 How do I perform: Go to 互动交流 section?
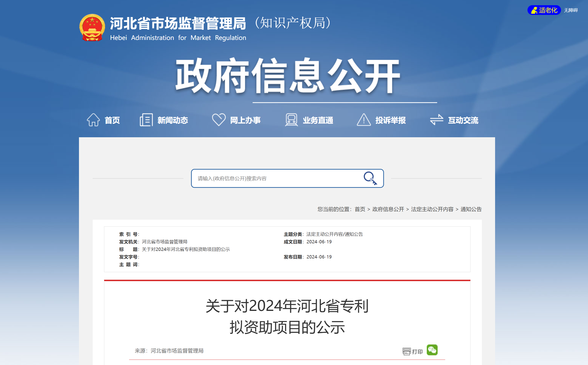(463, 120)
